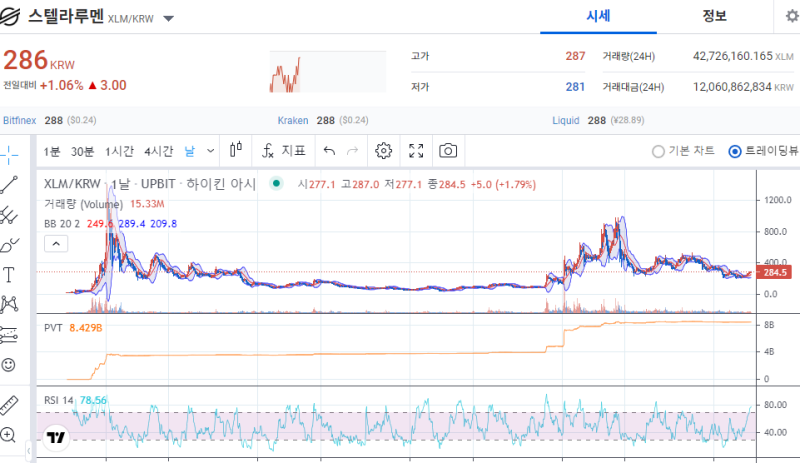Take a chart snapshot with camera icon
800x463 pixels.
click(x=448, y=151)
